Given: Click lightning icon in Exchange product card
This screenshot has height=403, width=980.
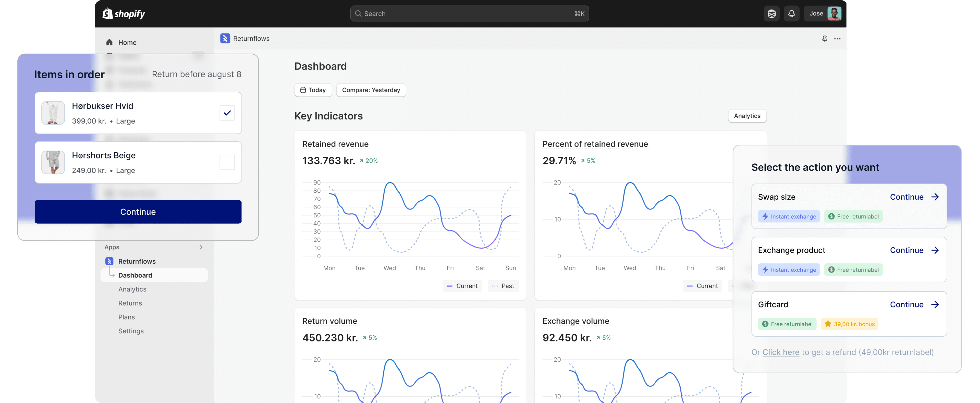Looking at the screenshot, I should click(765, 270).
